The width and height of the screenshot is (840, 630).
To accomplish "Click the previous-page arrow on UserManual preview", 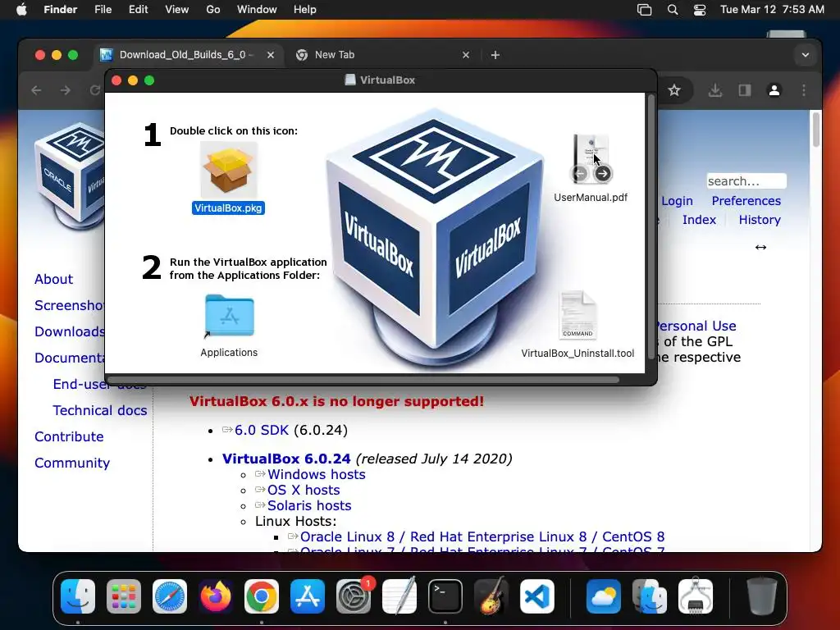I will click(580, 174).
